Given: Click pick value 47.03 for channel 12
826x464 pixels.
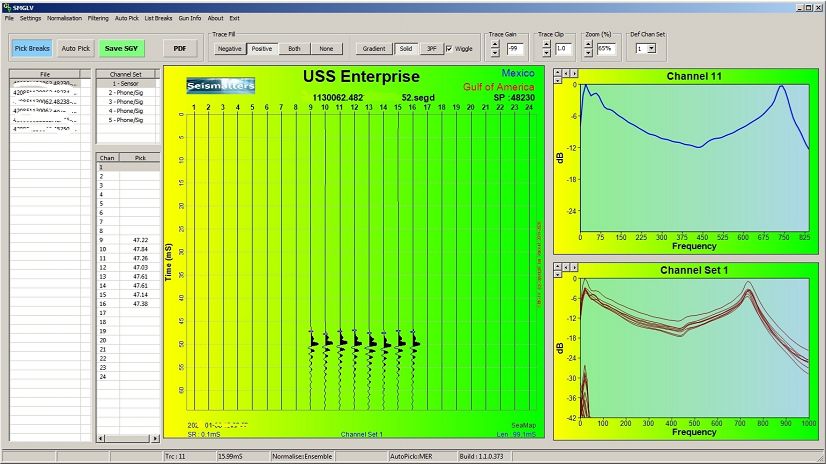Looking at the screenshot, I should (x=140, y=267).
